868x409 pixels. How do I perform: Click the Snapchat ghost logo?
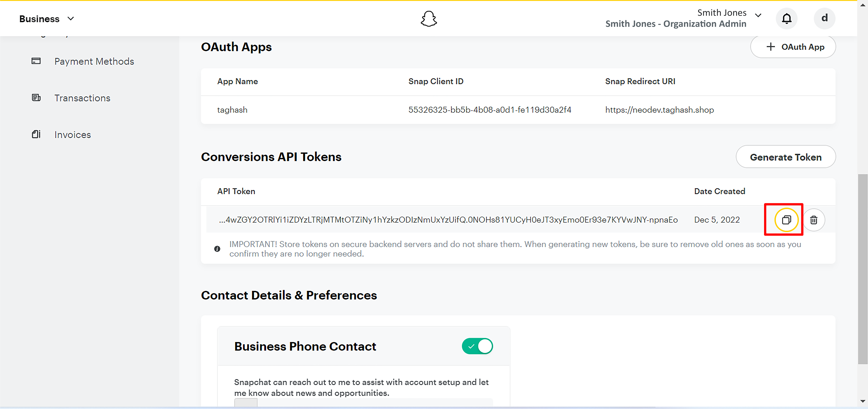click(x=429, y=19)
